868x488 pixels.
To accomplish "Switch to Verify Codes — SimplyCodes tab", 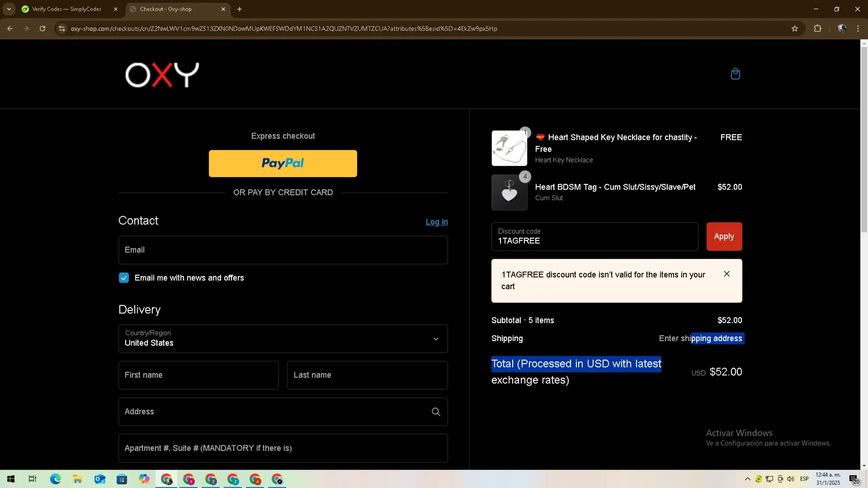I will 67,9.
